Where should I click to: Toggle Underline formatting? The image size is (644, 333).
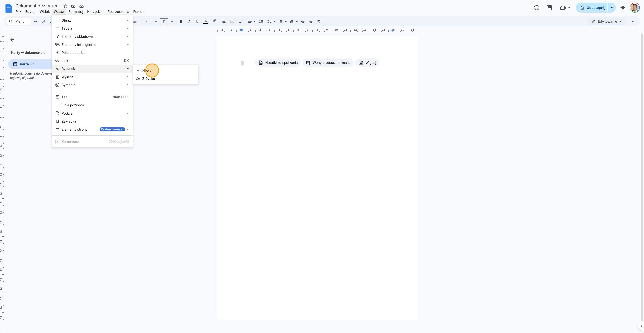pyautogui.click(x=197, y=22)
